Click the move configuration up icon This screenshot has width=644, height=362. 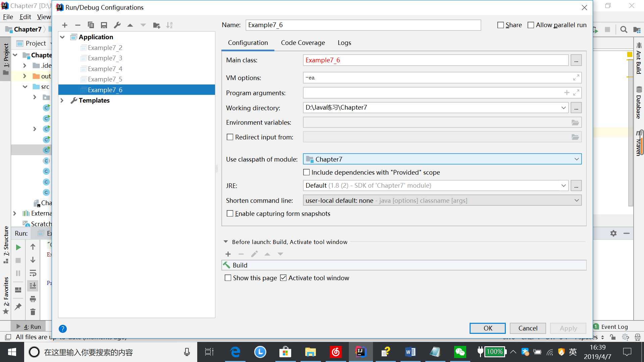point(130,25)
